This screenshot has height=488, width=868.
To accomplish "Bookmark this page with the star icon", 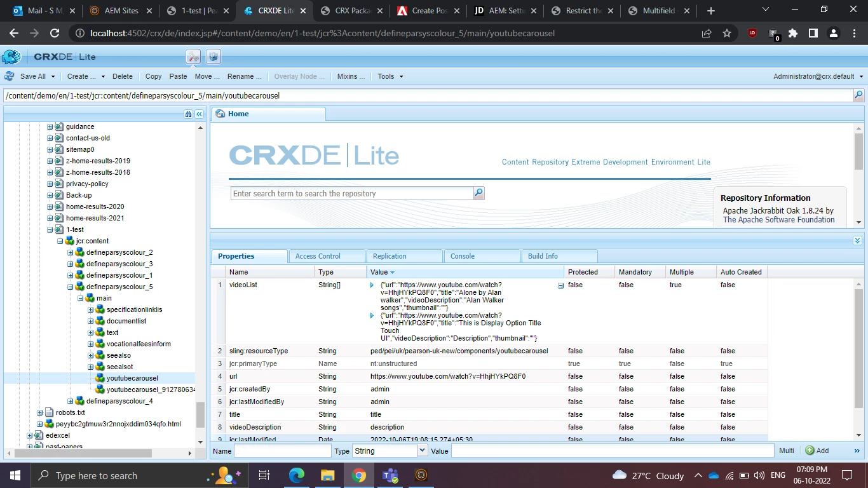I will pyautogui.click(x=727, y=33).
